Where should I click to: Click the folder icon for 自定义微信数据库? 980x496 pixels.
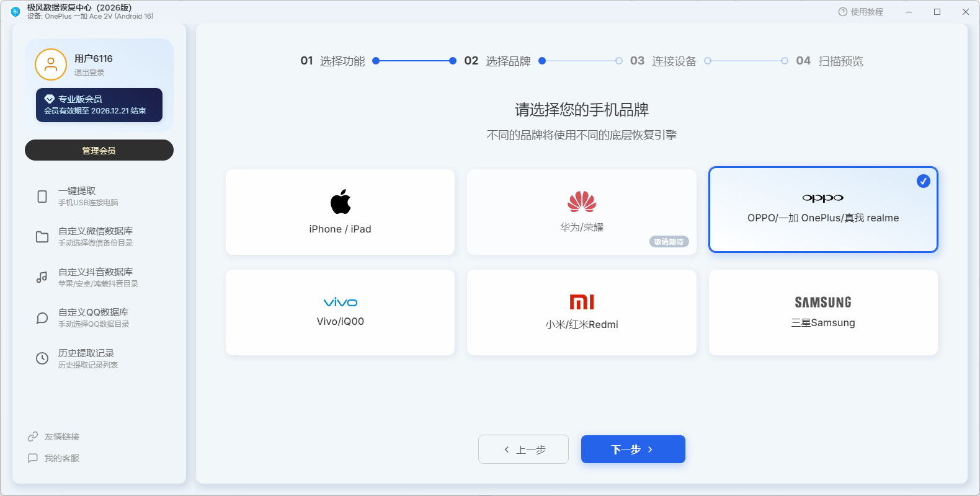click(x=42, y=237)
